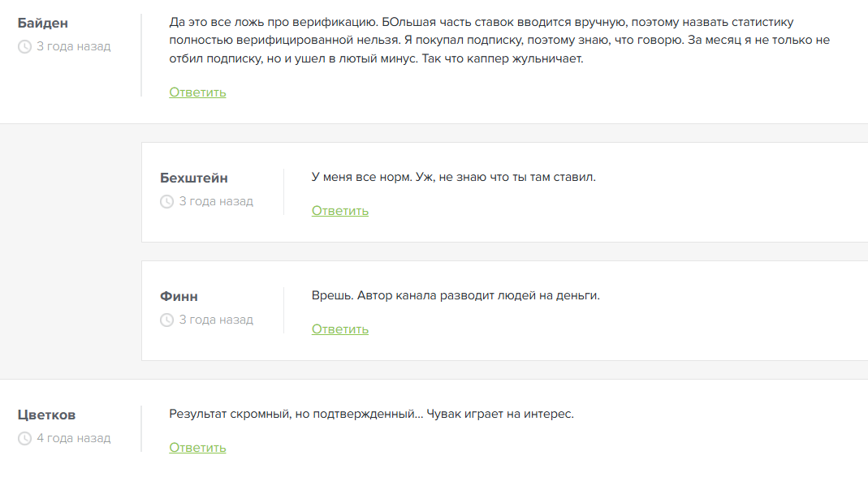Select the author name Байден
Viewport: 868px width, 477px height.
click(x=42, y=24)
